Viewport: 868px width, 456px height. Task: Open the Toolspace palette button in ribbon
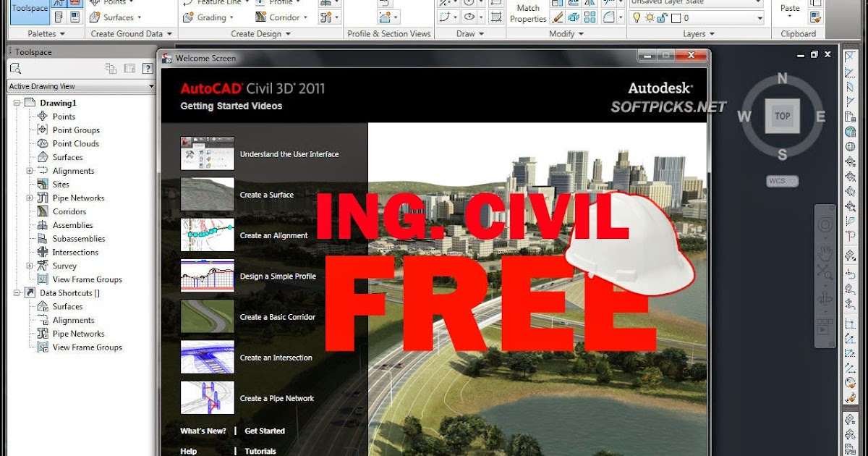30,9
